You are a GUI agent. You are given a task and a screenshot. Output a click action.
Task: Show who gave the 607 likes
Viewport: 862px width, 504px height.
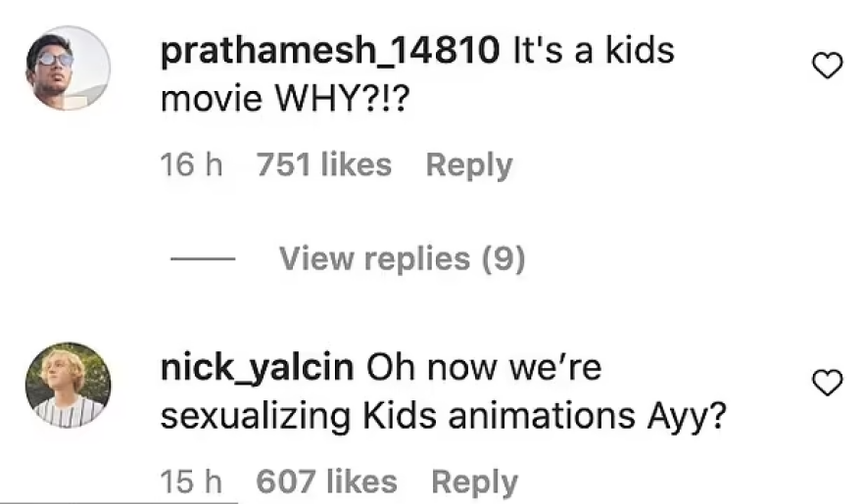(x=326, y=481)
